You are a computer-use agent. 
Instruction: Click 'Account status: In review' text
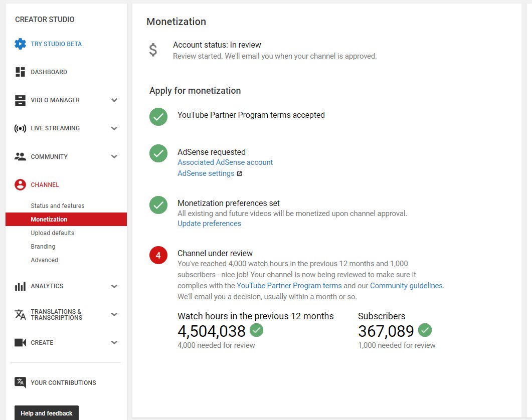(217, 45)
